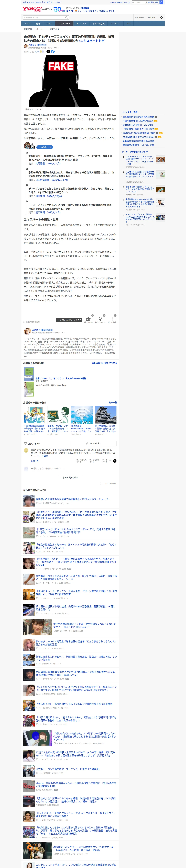Screen dimensions: 186x868
Task: Open settings via the gear icon
Action: coord(161,18)
